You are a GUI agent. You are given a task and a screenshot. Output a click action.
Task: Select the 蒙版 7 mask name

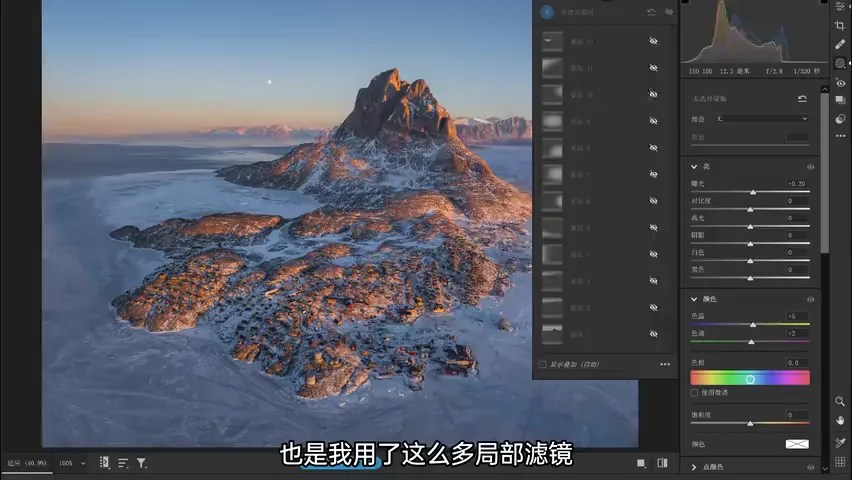point(580,174)
